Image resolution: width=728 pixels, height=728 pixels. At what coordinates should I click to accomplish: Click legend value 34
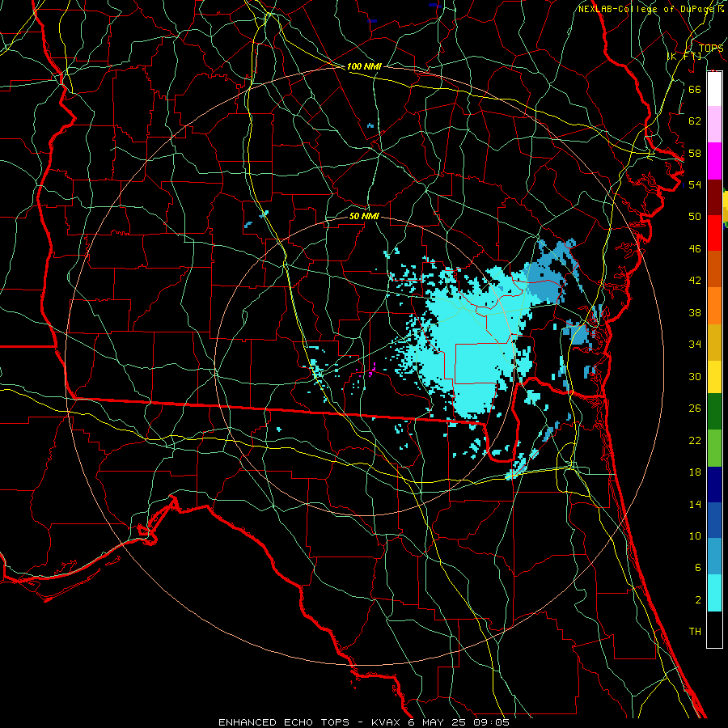[695, 345]
